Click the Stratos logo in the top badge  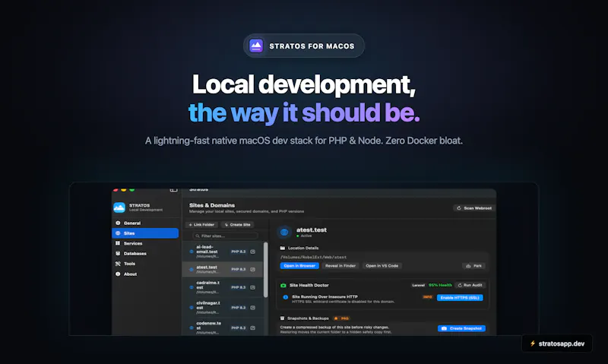256,46
